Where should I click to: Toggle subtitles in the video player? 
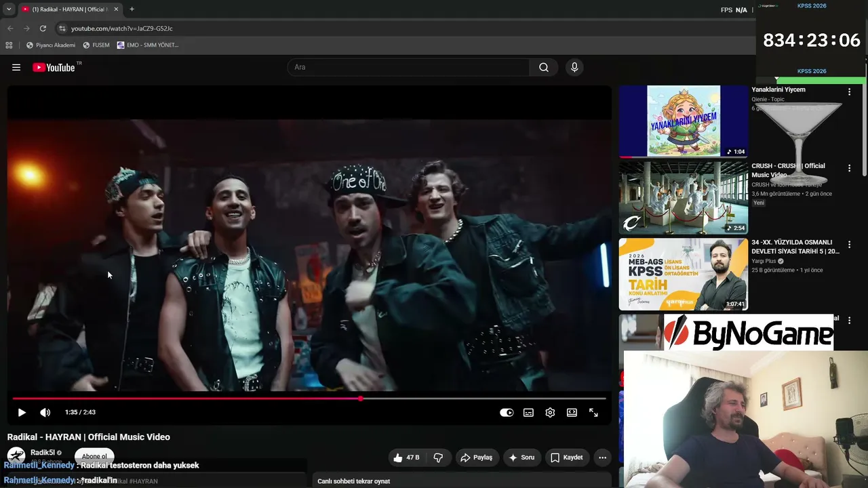(x=528, y=412)
